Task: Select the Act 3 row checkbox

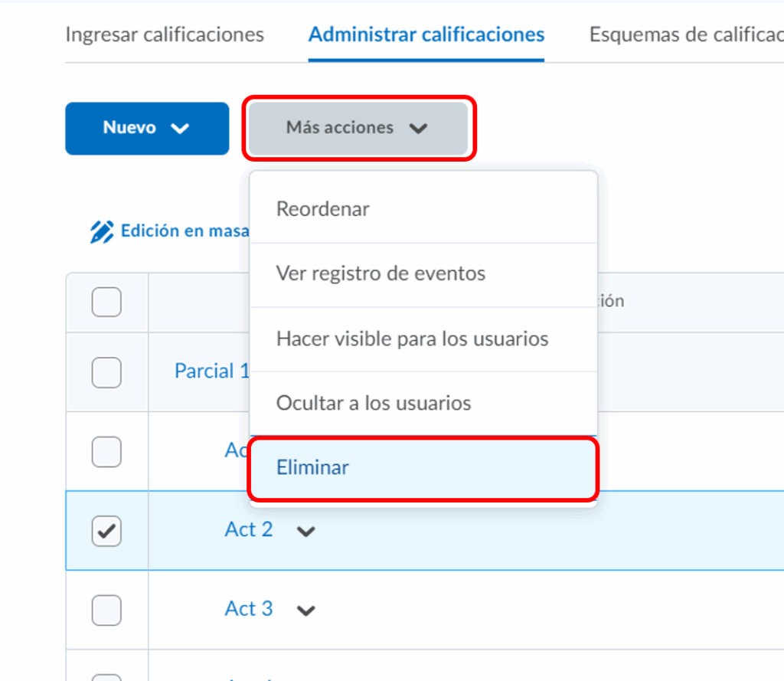Action: [106, 610]
